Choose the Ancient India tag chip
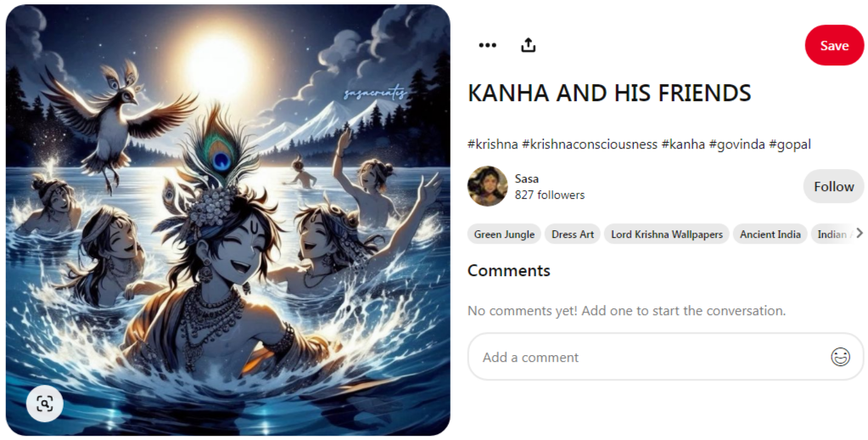 click(770, 234)
